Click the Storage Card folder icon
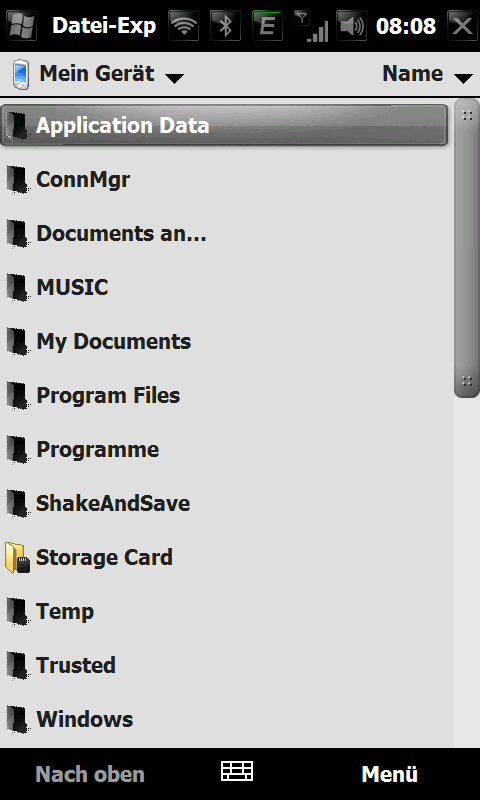 (17, 558)
